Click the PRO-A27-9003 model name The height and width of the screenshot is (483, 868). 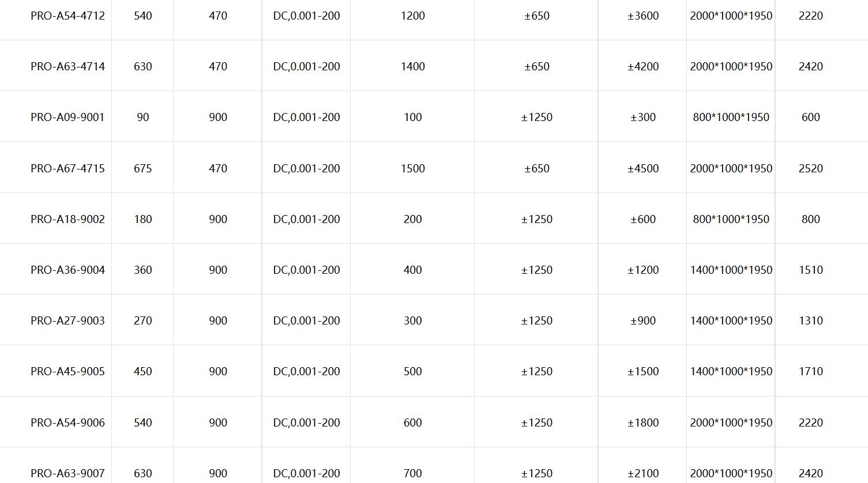click(67, 321)
